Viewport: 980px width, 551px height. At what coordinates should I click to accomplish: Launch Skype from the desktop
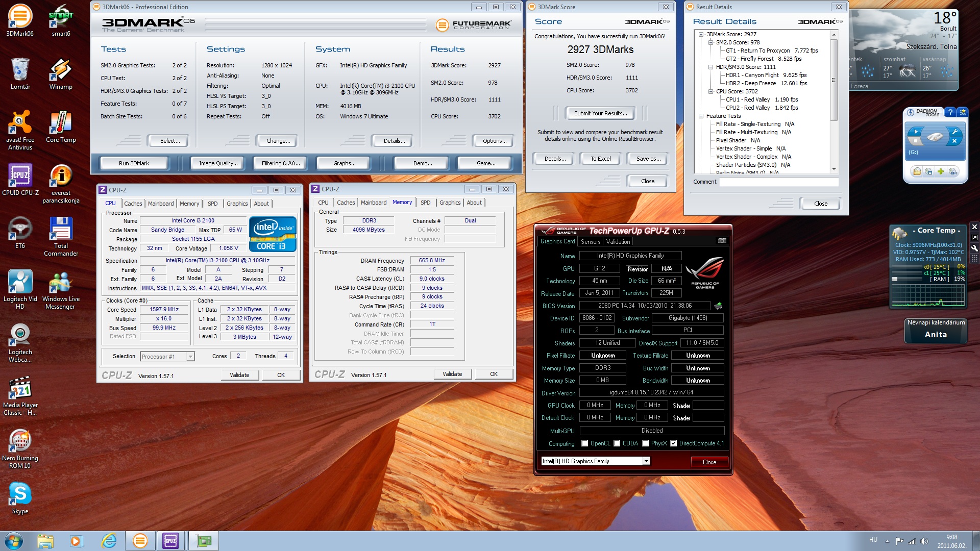pyautogui.click(x=20, y=498)
